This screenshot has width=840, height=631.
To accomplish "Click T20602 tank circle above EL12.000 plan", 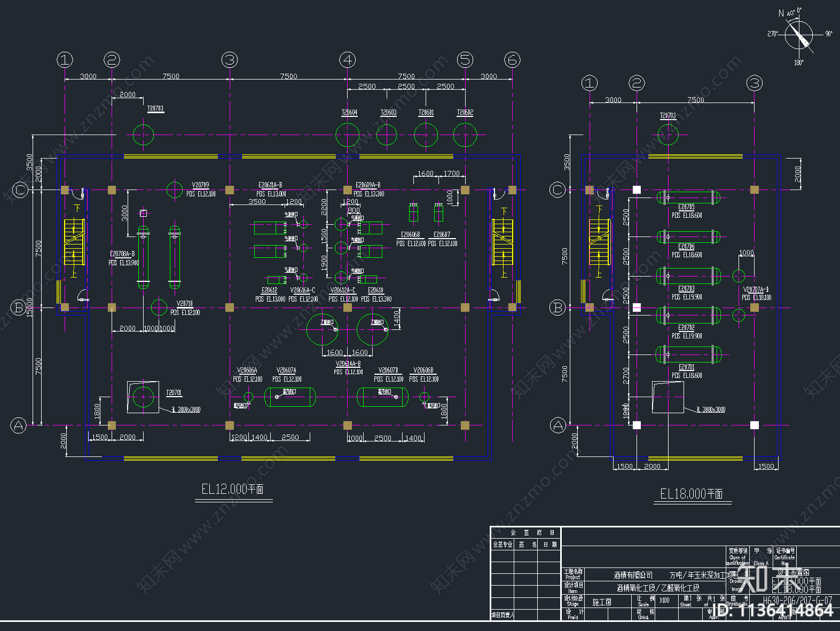I will coord(465,135).
